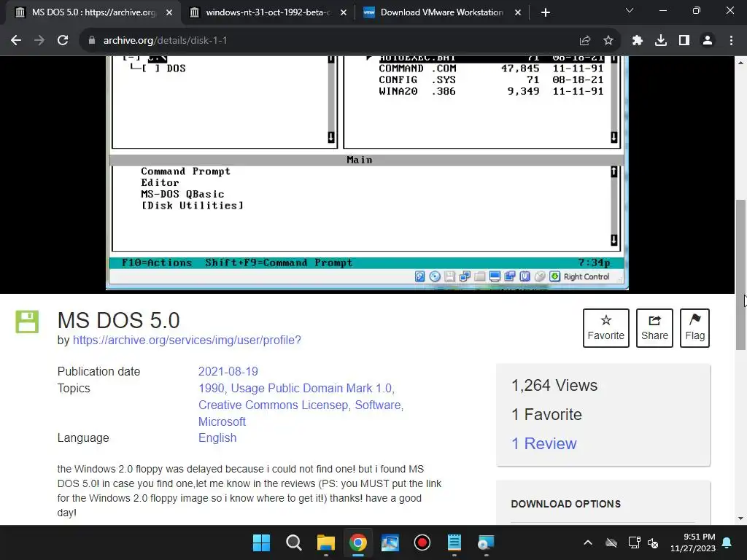Click COMMAND .COM file row in screenshot

coord(491,69)
